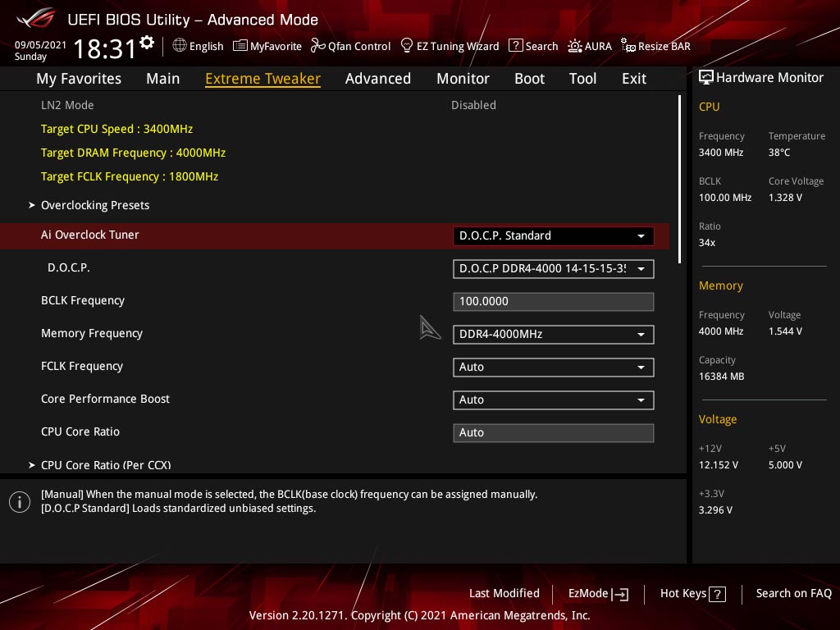The image size is (840, 630).
Task: Click the EzMode exit arrow icon
Action: coord(620,594)
